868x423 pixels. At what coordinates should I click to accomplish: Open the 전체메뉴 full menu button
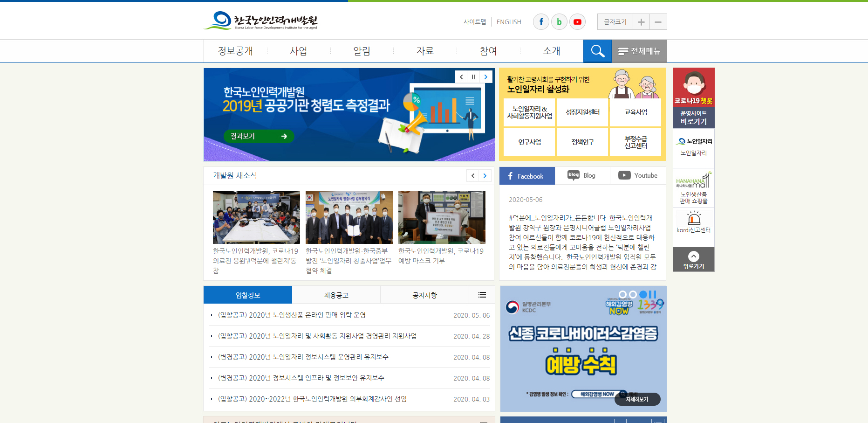[x=639, y=51]
